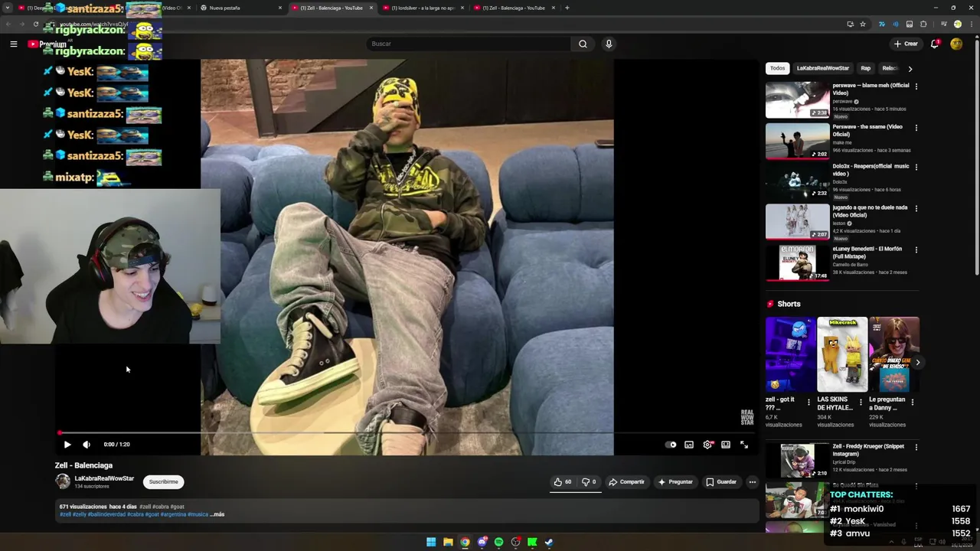Switch to lordsilver browser tab
This screenshot has width=980, height=551.
[423, 8]
